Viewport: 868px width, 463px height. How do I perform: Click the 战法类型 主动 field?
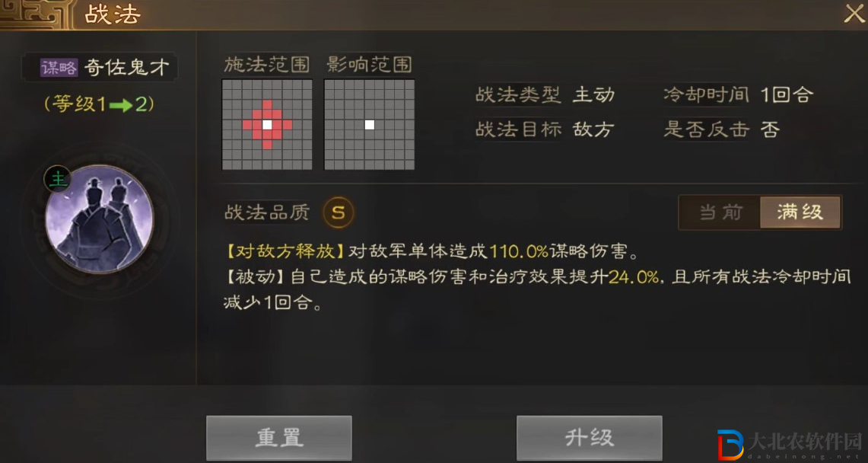(x=545, y=95)
